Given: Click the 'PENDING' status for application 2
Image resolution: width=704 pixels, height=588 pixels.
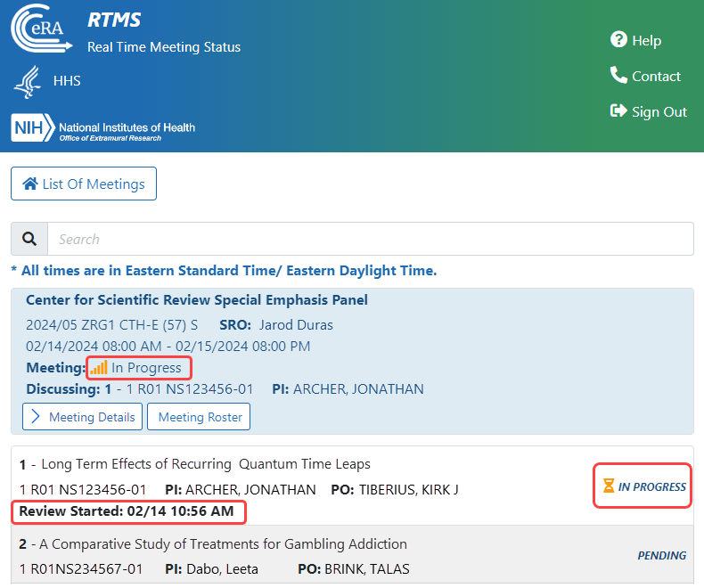Looking at the screenshot, I should tap(662, 556).
